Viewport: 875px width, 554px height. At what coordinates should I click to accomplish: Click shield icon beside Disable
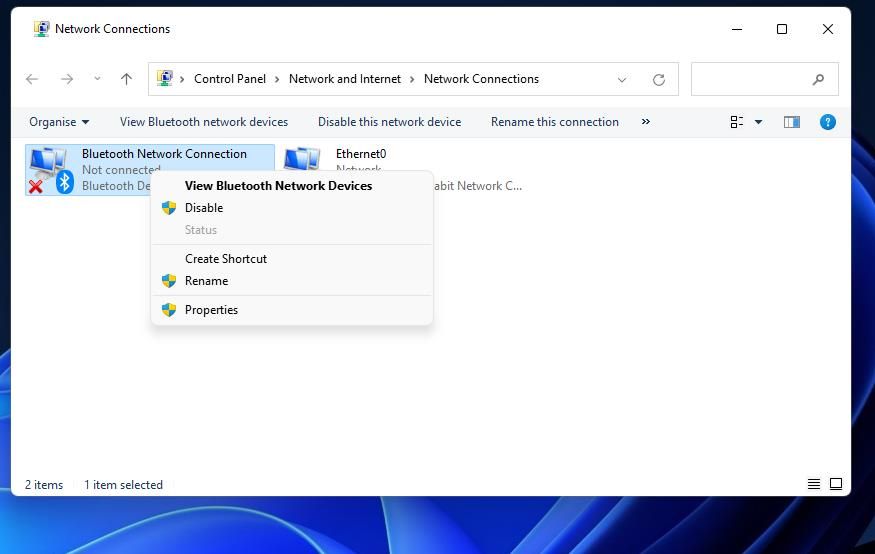click(x=169, y=208)
